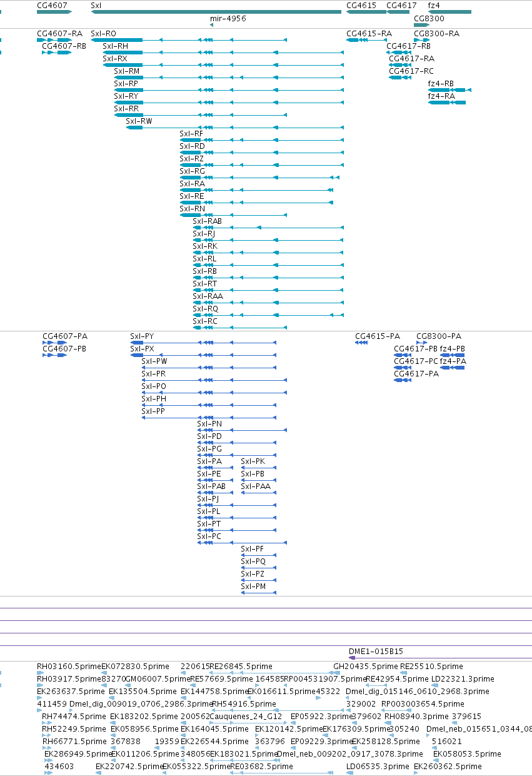Open the fz4-RA transcript
Viewport: 532px width, 776px height.
pos(441,96)
